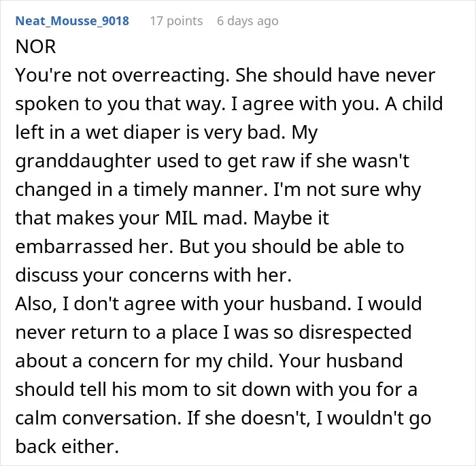Click the word "embarrassed" in the comment
Image resolution: width=476 pixels, height=466 pixels.
point(74,246)
